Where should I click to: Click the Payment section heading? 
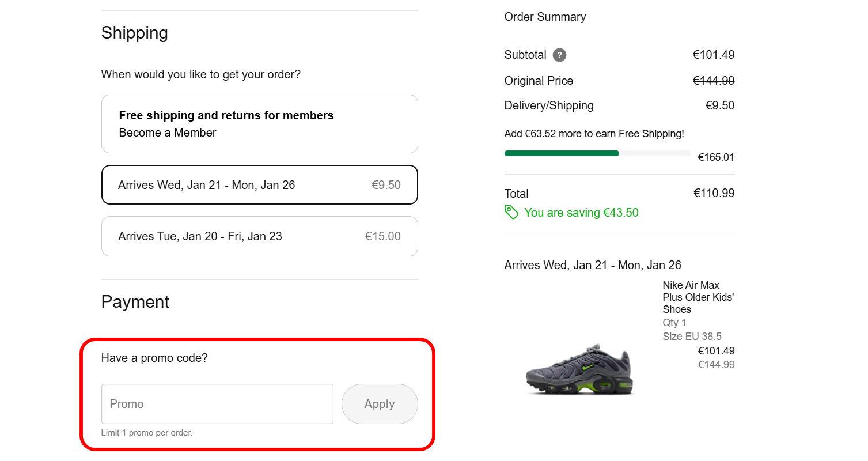[x=135, y=301]
